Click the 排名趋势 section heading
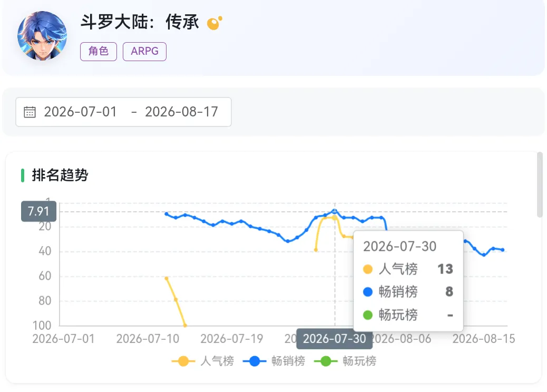 pyautogui.click(x=60, y=175)
